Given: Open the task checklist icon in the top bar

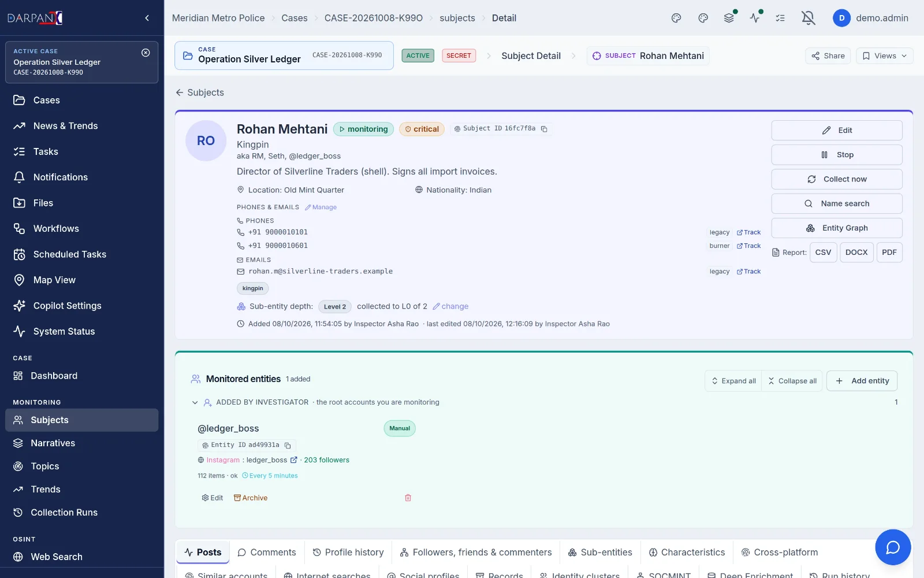Looking at the screenshot, I should [x=780, y=18].
